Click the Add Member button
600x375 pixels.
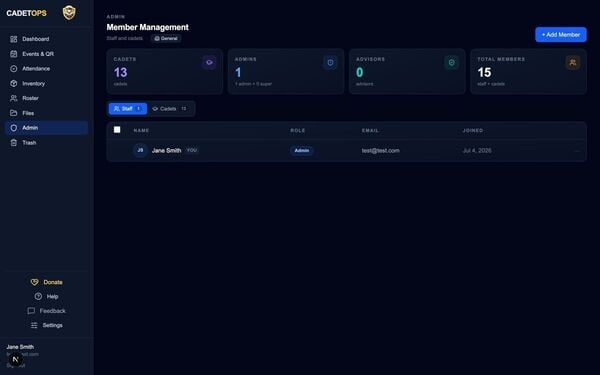pyautogui.click(x=561, y=34)
